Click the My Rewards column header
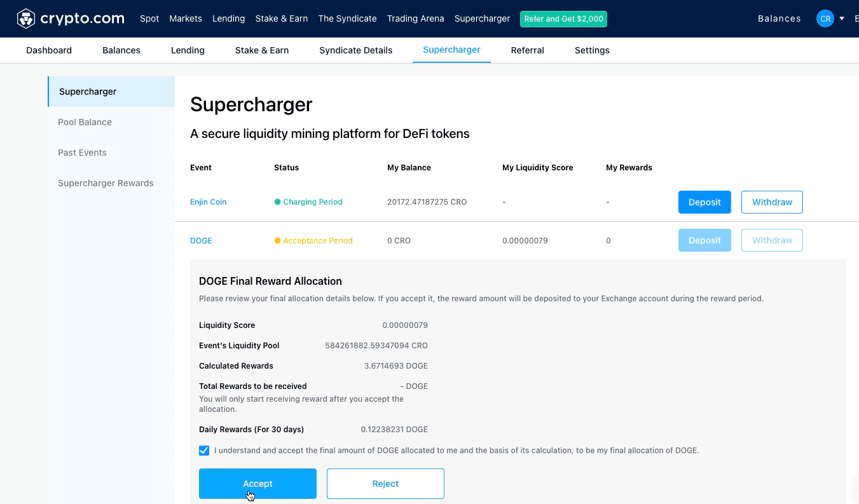Image resolution: width=859 pixels, height=504 pixels. tap(629, 168)
